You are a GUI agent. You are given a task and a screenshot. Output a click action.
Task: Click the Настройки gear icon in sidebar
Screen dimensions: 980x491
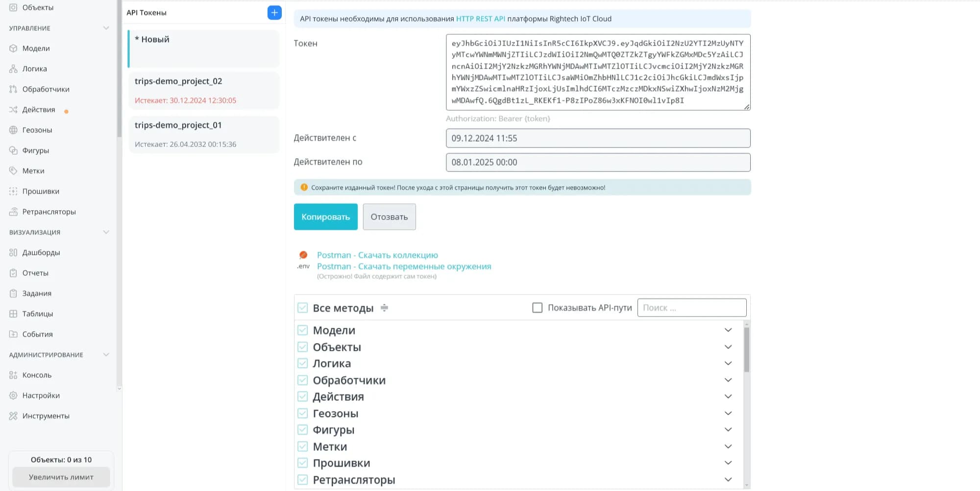[13, 395]
